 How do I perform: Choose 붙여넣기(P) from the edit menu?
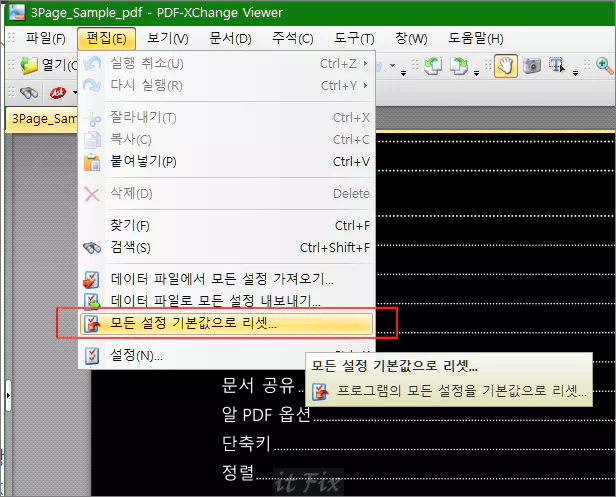coord(227,161)
